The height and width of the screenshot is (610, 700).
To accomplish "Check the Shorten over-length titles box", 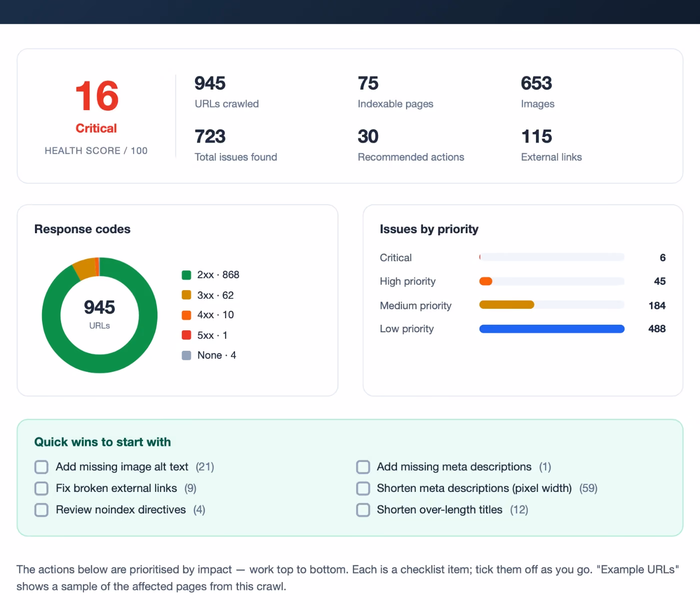I will click(363, 510).
